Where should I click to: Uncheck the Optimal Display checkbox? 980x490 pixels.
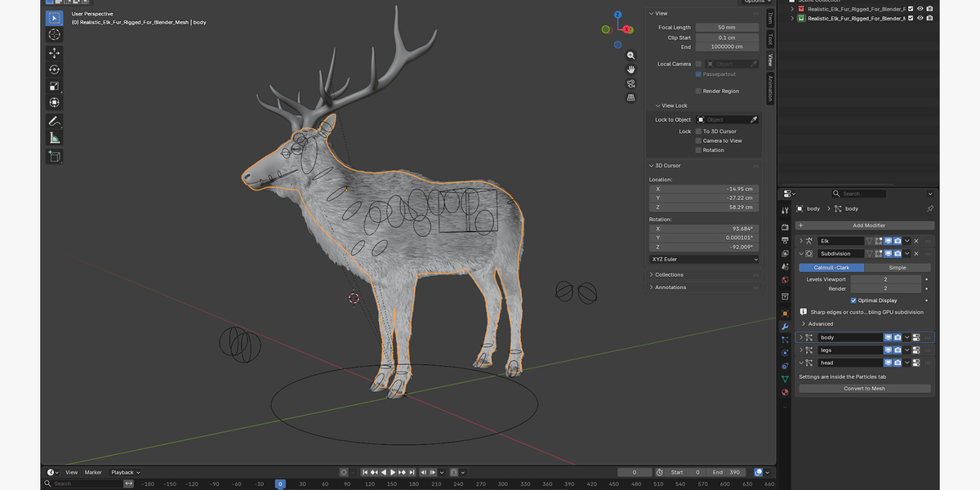(853, 301)
